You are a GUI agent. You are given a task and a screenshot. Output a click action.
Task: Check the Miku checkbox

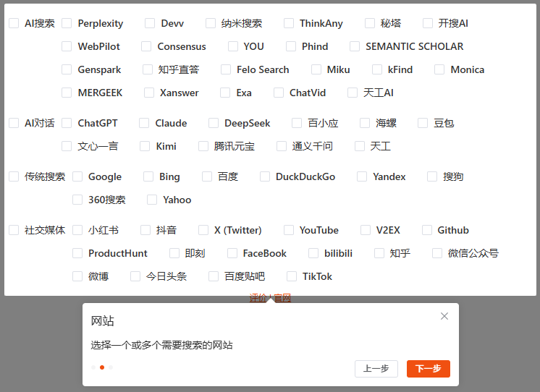(316, 69)
